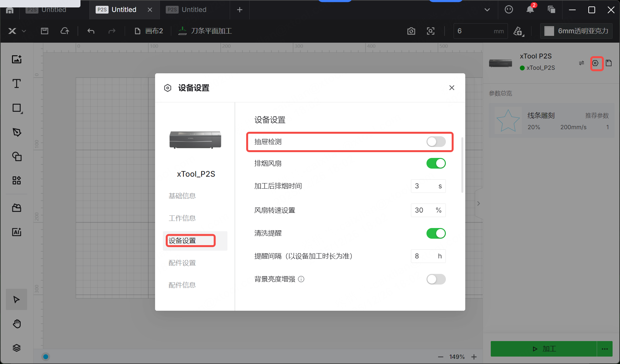
Task: Open the Layers panel icon
Action: click(x=16, y=348)
